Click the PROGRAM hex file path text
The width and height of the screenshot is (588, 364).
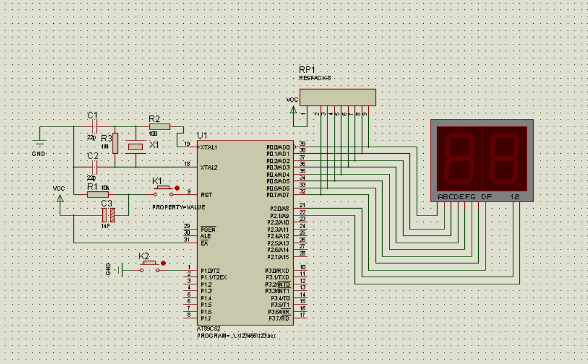click(x=236, y=336)
